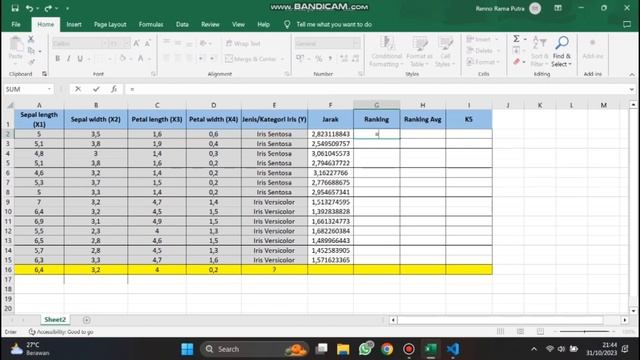
Task: Click the AutoSum sigma icon
Action: click(x=516, y=39)
